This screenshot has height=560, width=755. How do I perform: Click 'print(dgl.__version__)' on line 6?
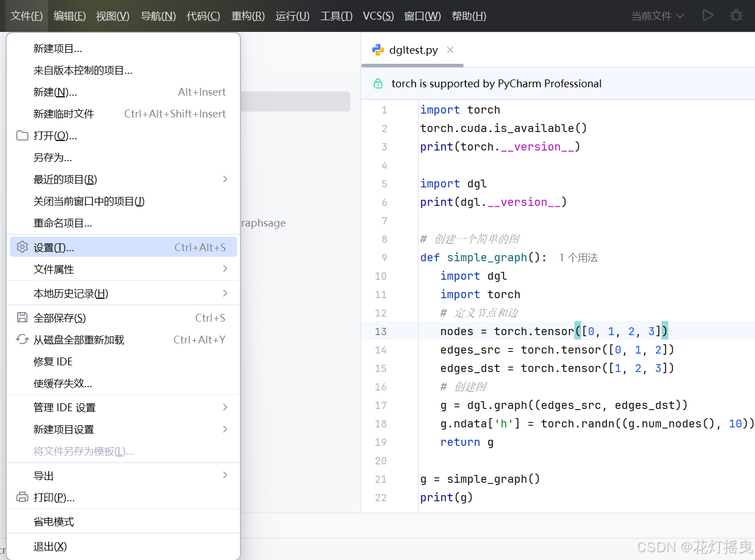click(493, 202)
